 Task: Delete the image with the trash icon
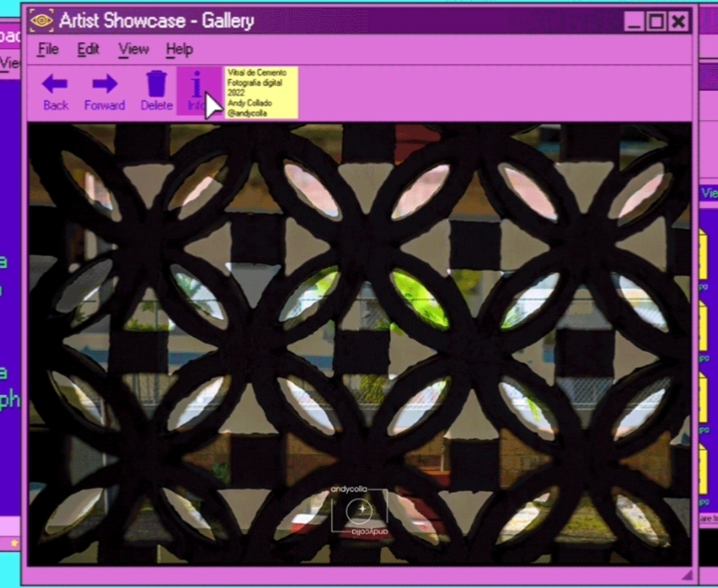156,92
